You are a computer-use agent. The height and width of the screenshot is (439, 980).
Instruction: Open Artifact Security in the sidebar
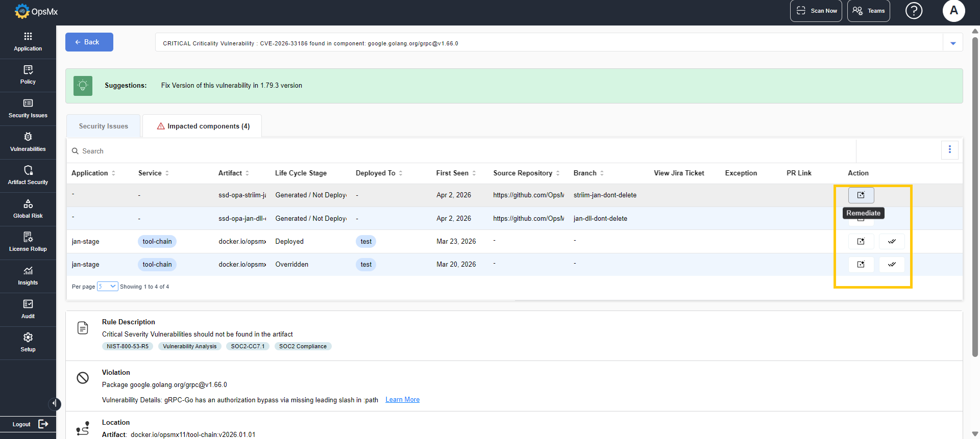point(28,175)
